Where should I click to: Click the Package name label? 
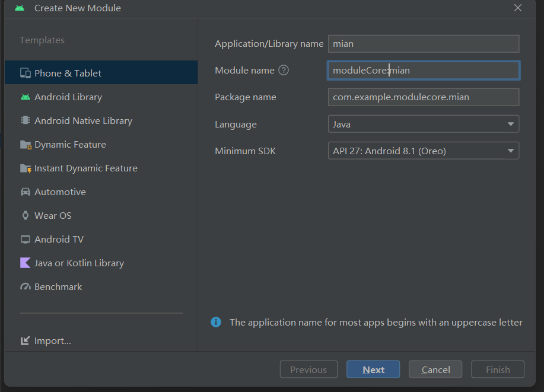tap(246, 97)
